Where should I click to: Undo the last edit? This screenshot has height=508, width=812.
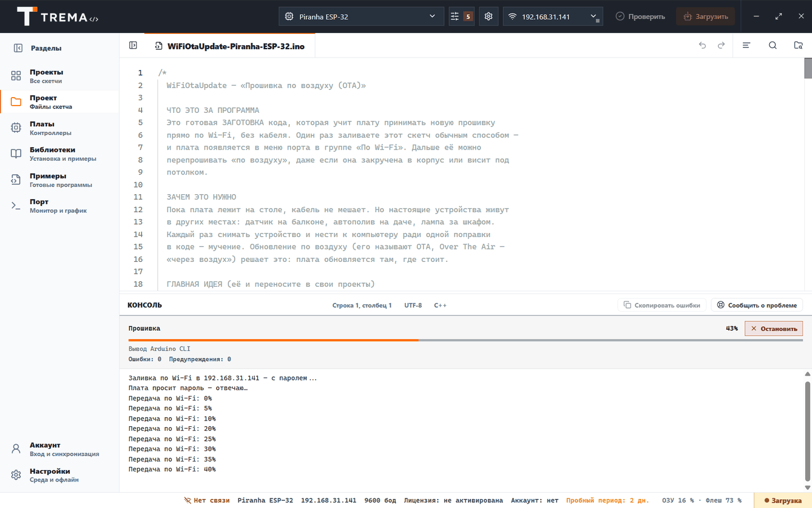coord(703,45)
